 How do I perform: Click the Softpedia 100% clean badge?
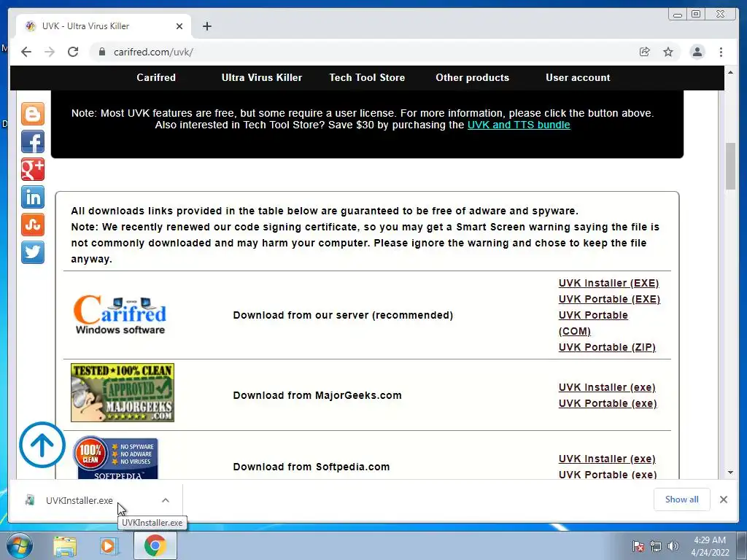coord(116,458)
